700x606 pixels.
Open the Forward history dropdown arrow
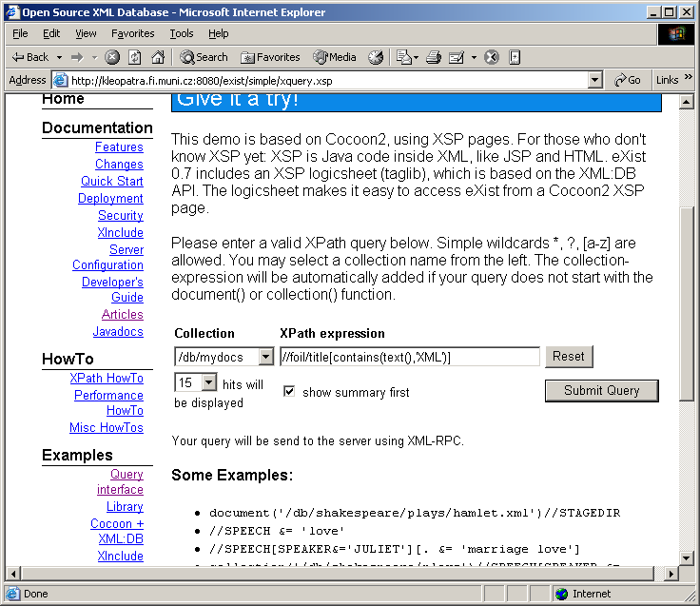[x=94, y=58]
